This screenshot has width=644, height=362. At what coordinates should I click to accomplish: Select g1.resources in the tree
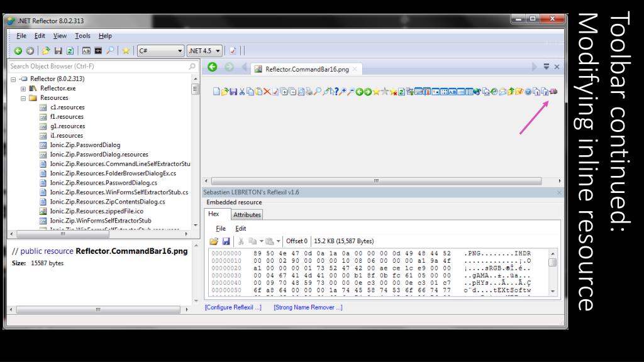point(67,126)
